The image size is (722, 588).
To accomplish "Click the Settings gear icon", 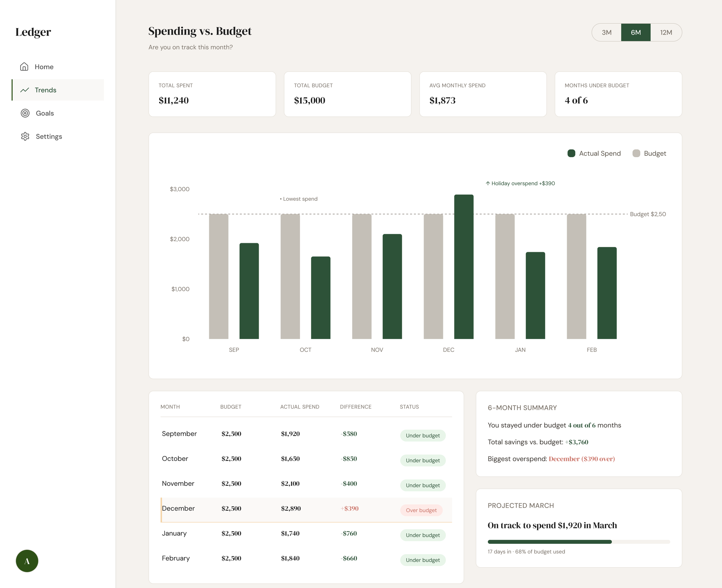I will click(25, 137).
